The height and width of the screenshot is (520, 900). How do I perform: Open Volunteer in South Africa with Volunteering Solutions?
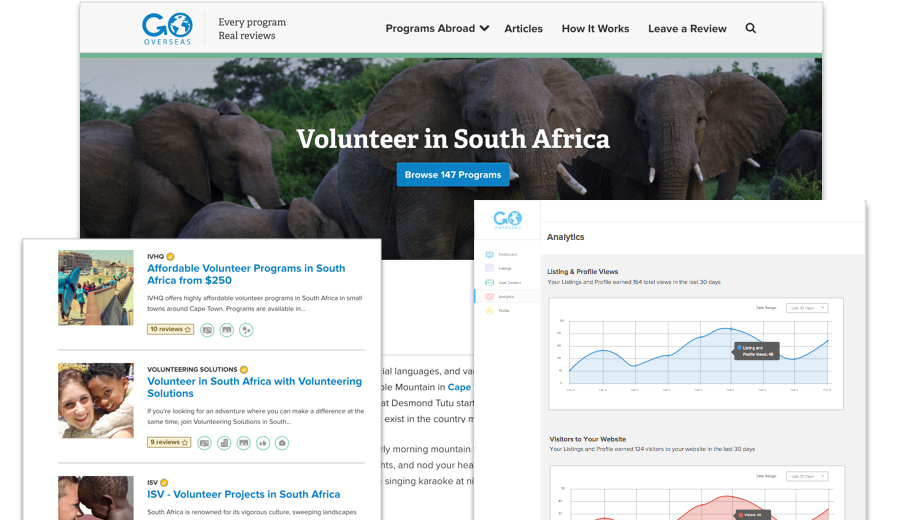tap(254, 387)
